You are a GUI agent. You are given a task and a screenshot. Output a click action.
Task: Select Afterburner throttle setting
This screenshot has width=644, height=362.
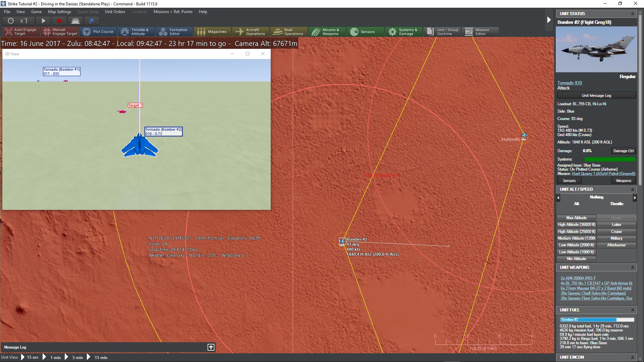pyautogui.click(x=616, y=245)
